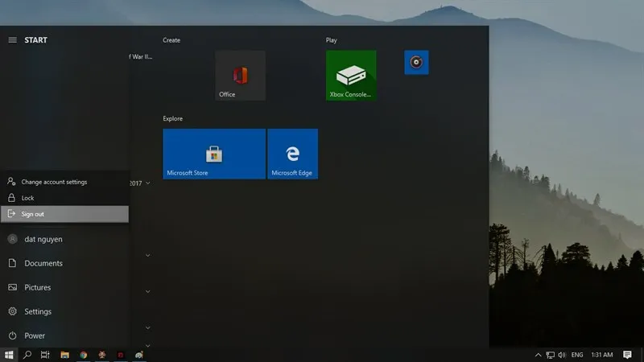This screenshot has height=362, width=644.
Task: Launch Xbox Console Companion tile
Action: click(351, 76)
